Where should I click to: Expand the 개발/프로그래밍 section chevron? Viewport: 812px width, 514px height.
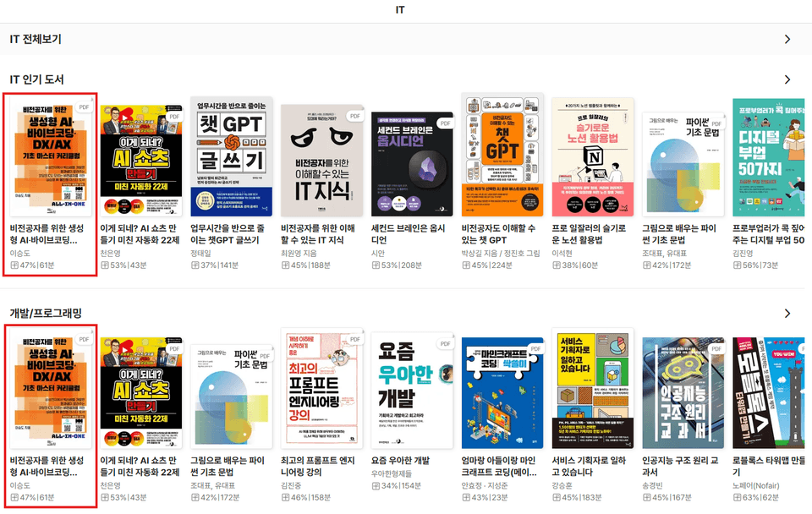pyautogui.click(x=787, y=314)
